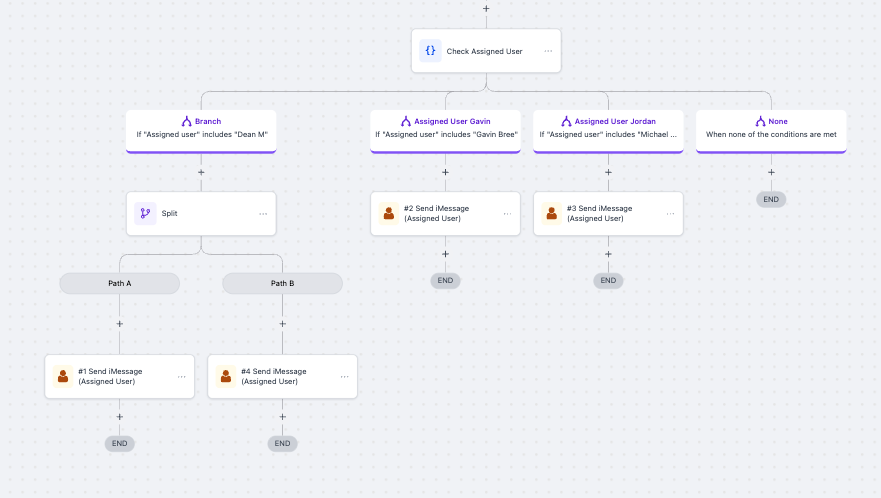Open Split node three-dot menu
The width and height of the screenshot is (881, 498).
tap(263, 213)
